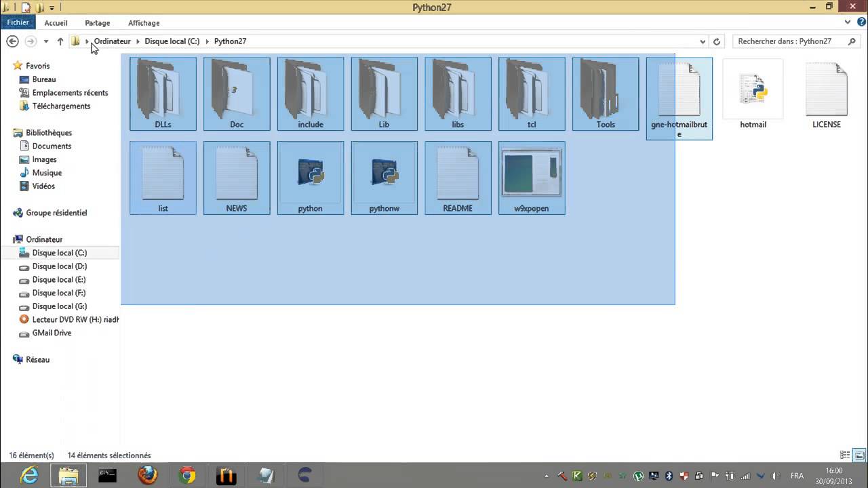Show hidden tray icons arrow
The height and width of the screenshot is (488, 868).
point(547,476)
